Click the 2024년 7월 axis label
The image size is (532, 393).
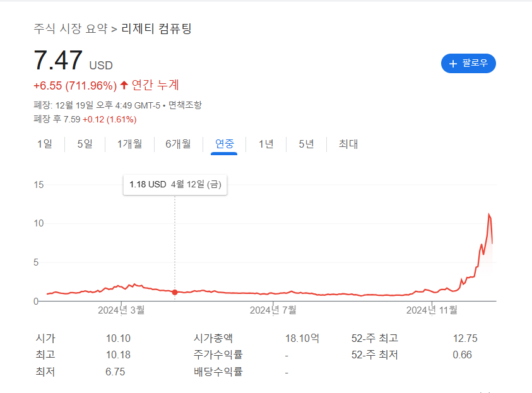[273, 310]
